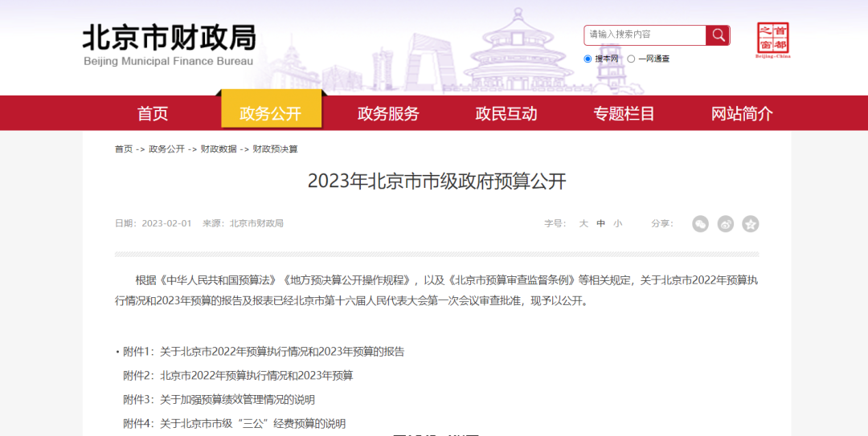This screenshot has width=868, height=436.
Task: Open the Beijing-China 首都之窗 logo
Action: (773, 40)
